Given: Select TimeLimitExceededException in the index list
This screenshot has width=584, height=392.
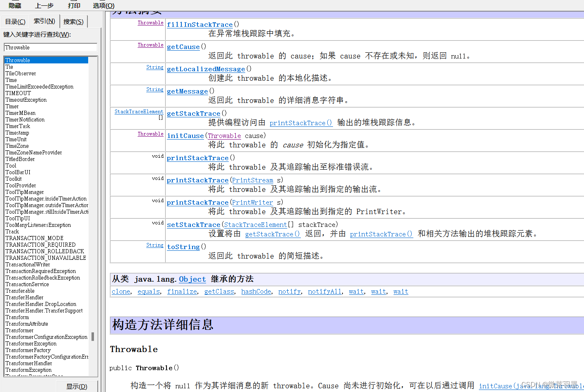Looking at the screenshot, I should pos(39,86).
